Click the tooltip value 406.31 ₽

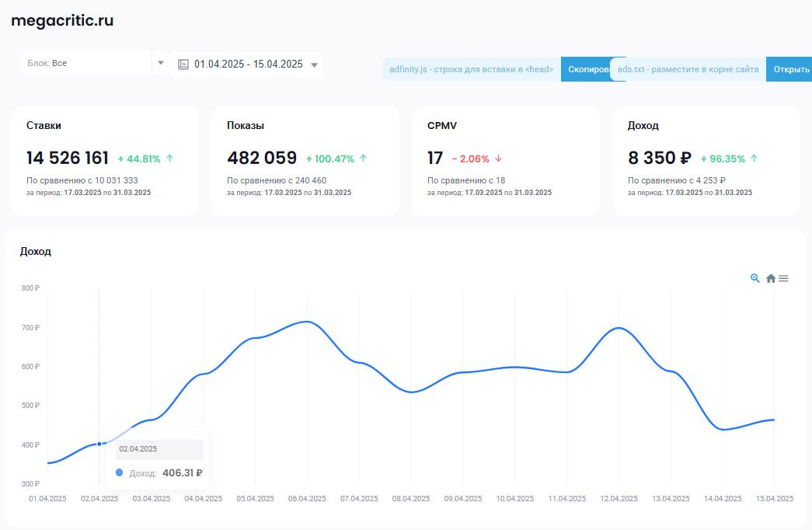pos(183,473)
